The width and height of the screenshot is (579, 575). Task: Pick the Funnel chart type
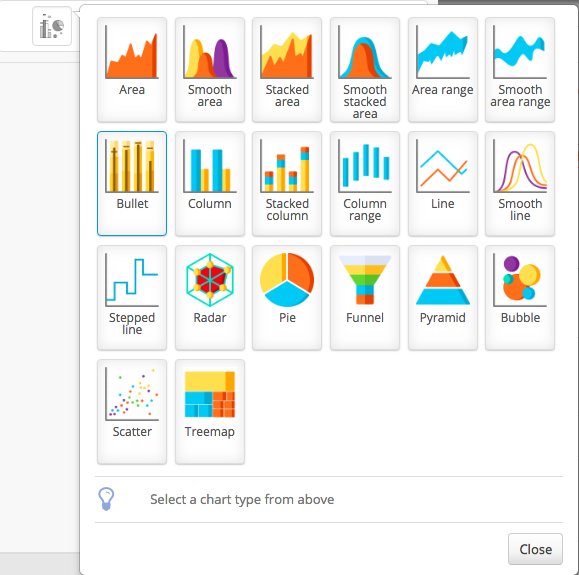(365, 298)
